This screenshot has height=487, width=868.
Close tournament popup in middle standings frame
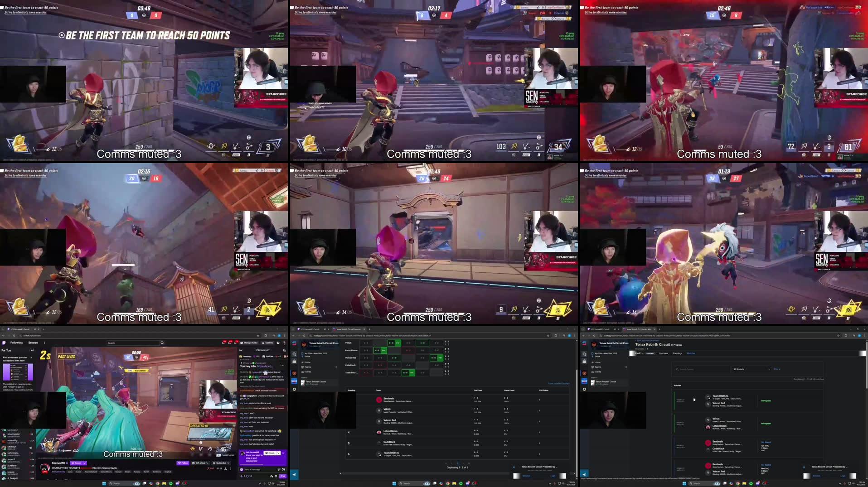[514, 467]
